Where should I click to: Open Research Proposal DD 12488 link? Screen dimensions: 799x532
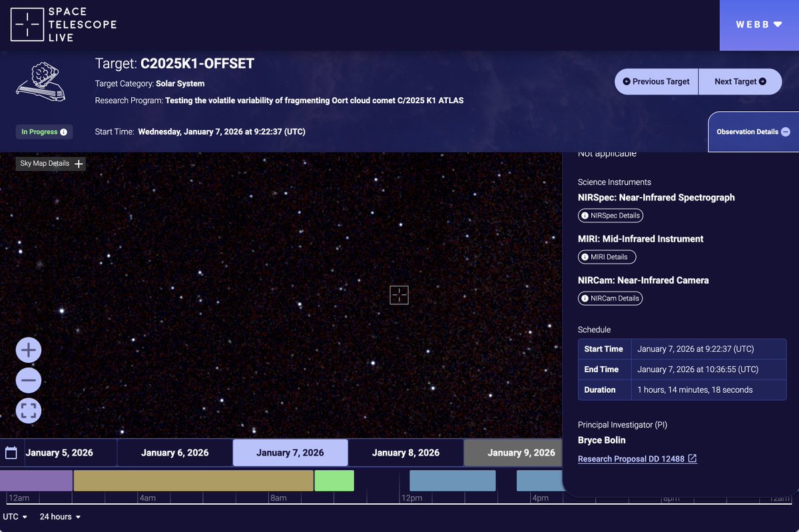click(x=637, y=459)
